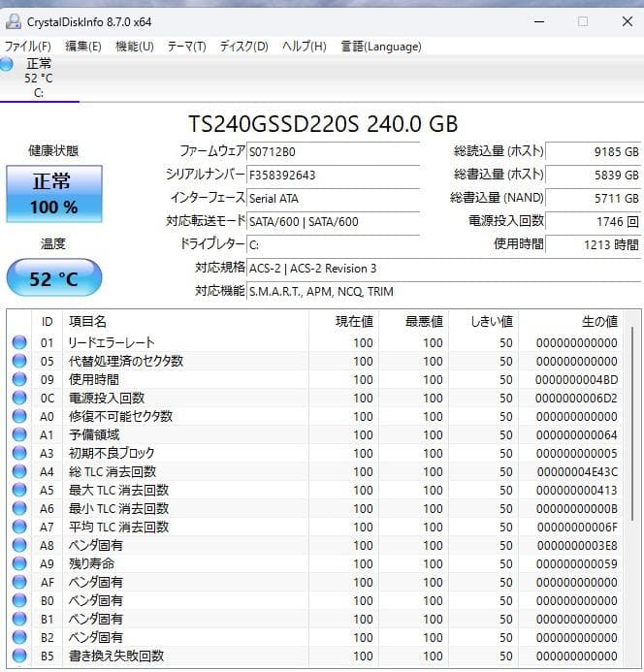The image size is (644, 672).
Task: Click the NAND writes value 5711 GB
Action: [594, 199]
